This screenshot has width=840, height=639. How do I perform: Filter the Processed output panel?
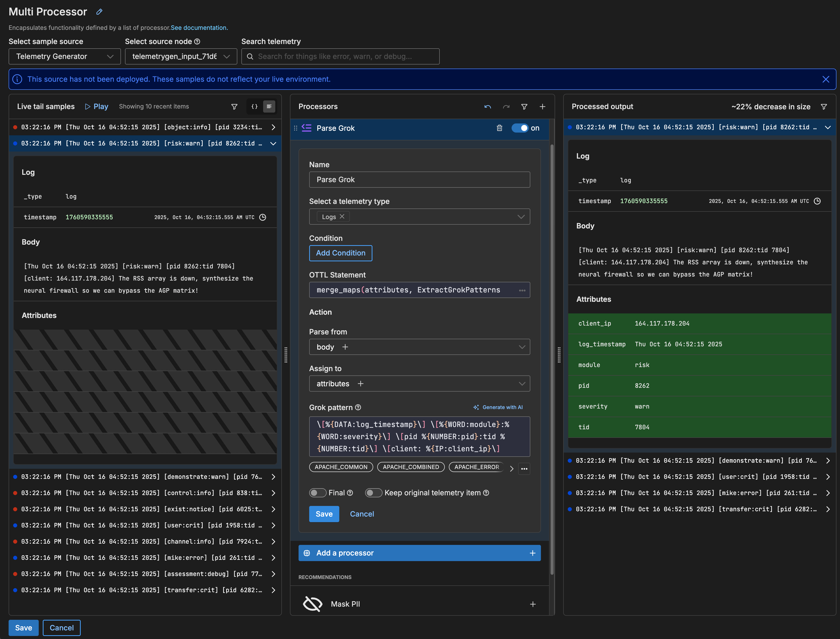(x=824, y=107)
